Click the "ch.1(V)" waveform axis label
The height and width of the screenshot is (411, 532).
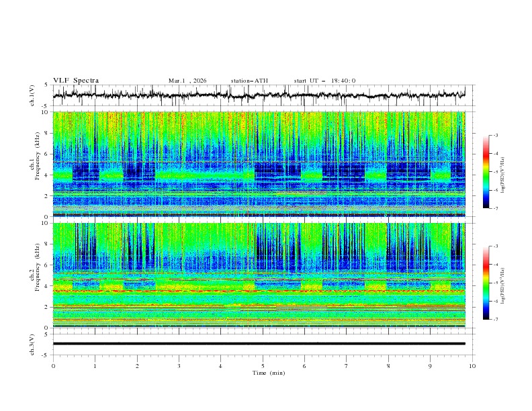(x=32, y=95)
